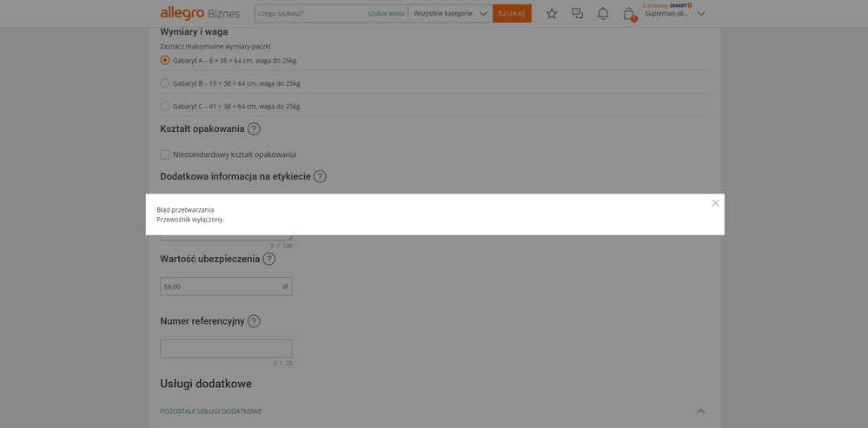
Task: Click help icon next to Wartość ubezpieczenia
Action: point(269,259)
